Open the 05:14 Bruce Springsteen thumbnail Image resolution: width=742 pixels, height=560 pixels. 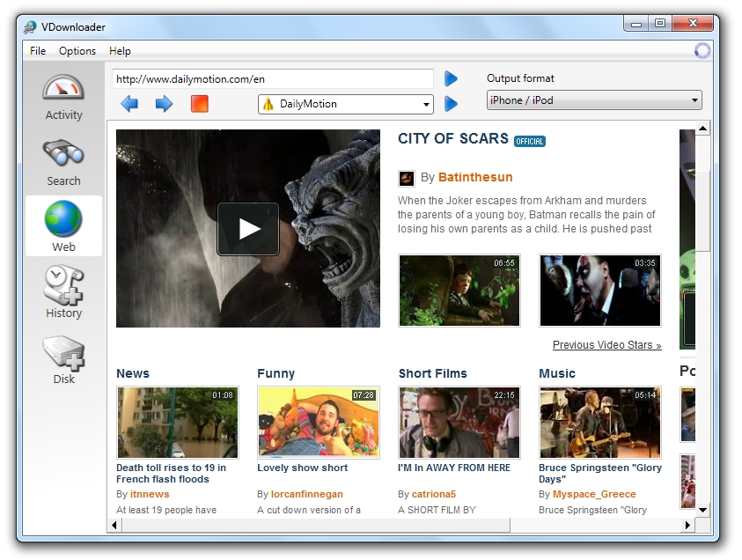click(600, 423)
